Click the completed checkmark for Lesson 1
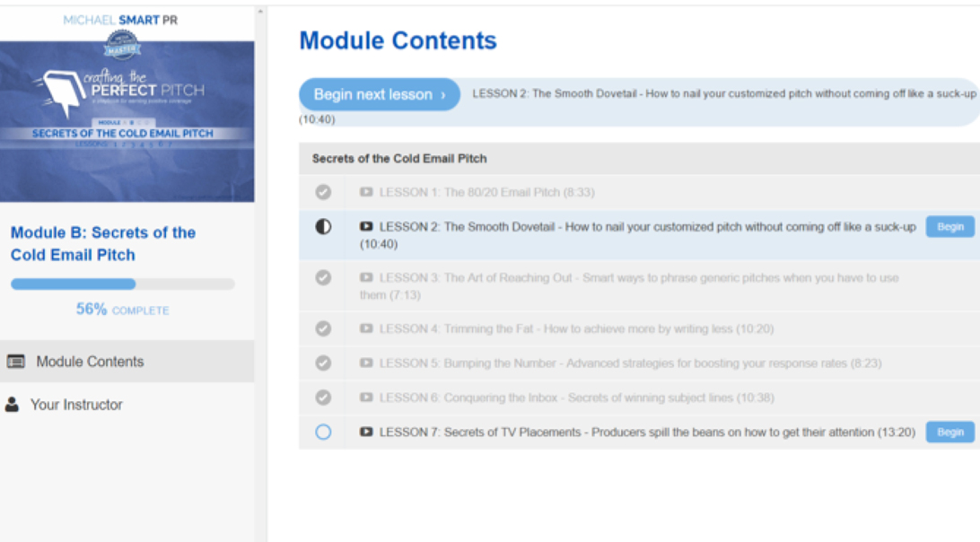 click(323, 192)
